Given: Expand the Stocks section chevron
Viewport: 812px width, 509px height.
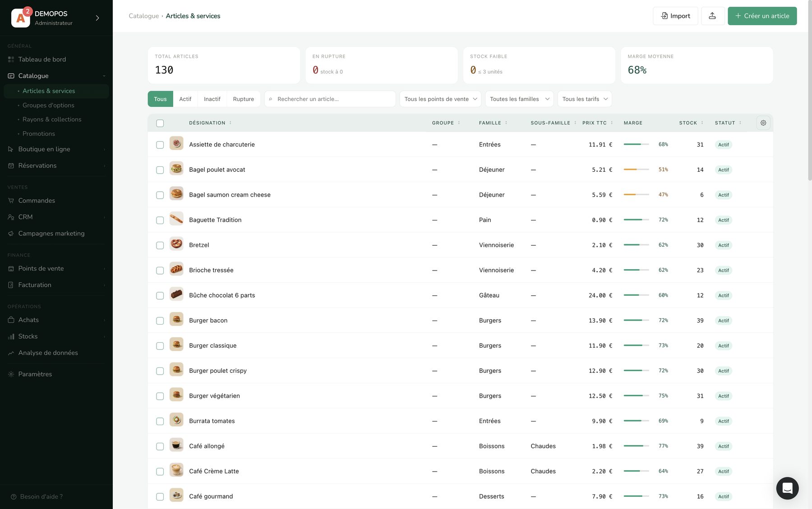Looking at the screenshot, I should pyautogui.click(x=104, y=336).
